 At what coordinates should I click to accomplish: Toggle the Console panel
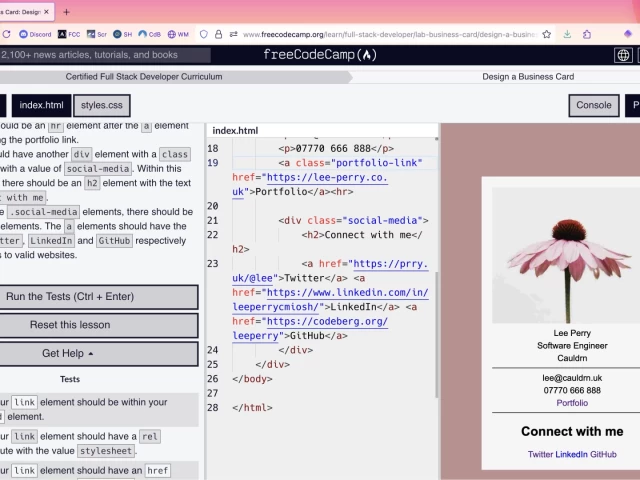pos(594,105)
